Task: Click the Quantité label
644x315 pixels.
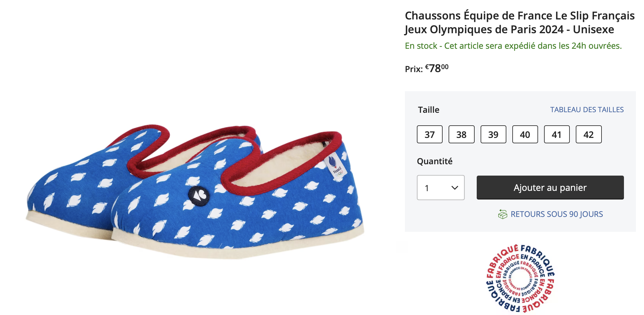Action: [435, 161]
